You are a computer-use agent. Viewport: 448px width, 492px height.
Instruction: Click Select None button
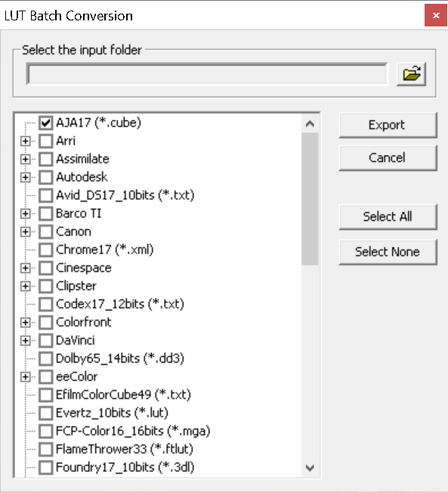(x=388, y=252)
